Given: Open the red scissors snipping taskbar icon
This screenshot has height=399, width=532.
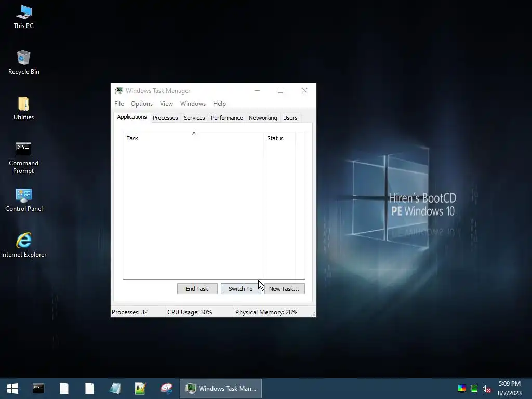Looking at the screenshot, I should pos(166,389).
